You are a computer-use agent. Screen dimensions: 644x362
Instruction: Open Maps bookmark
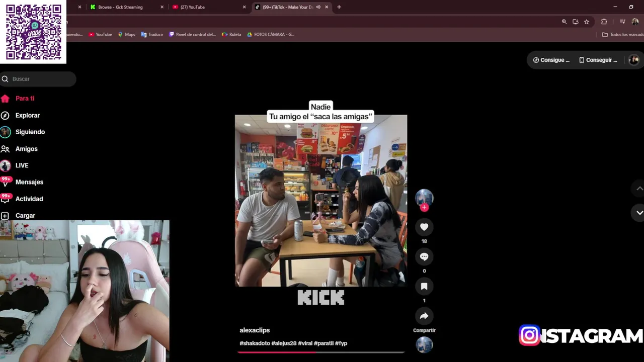pyautogui.click(x=126, y=35)
